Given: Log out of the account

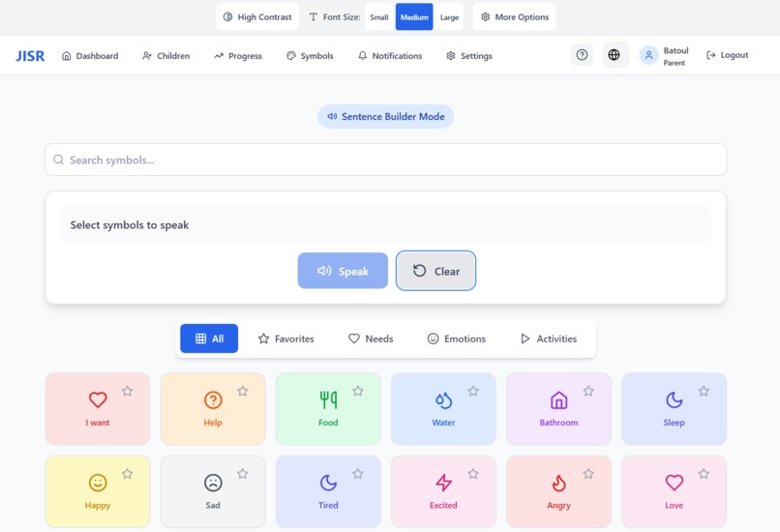Looking at the screenshot, I should (x=728, y=55).
